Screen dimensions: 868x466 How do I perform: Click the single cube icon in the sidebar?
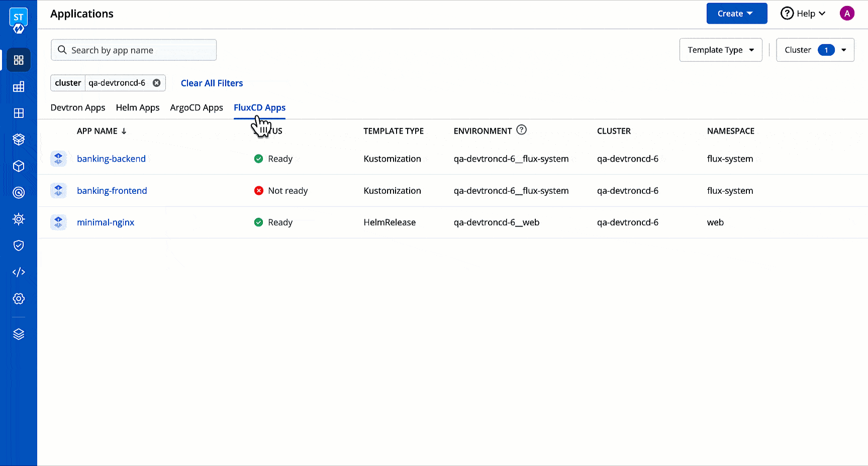pos(19,166)
